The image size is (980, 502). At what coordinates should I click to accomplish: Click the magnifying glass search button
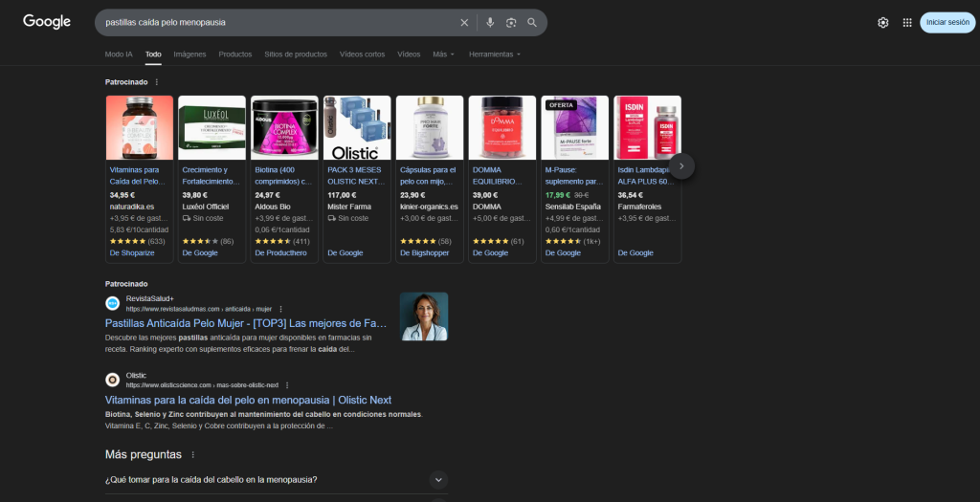click(x=532, y=22)
